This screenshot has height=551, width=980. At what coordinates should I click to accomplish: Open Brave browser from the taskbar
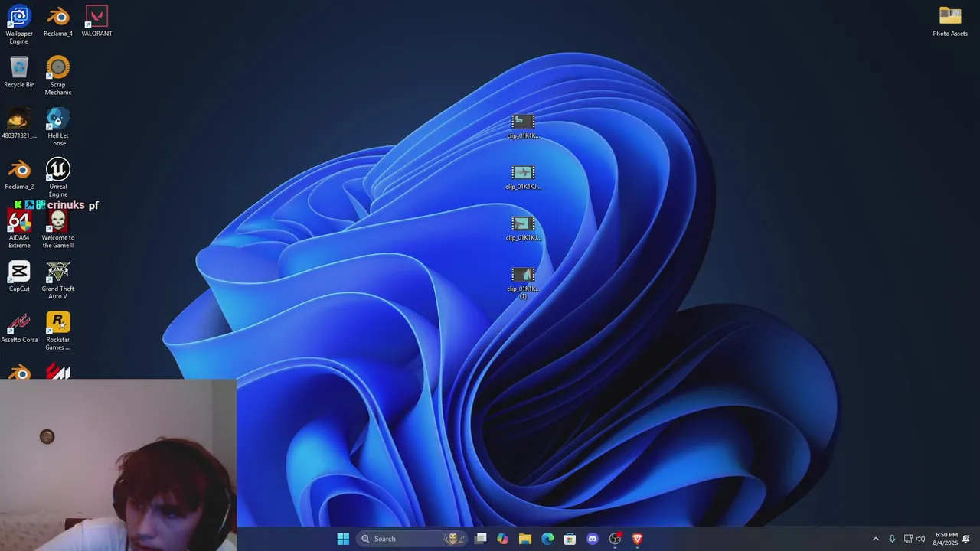[x=637, y=539]
